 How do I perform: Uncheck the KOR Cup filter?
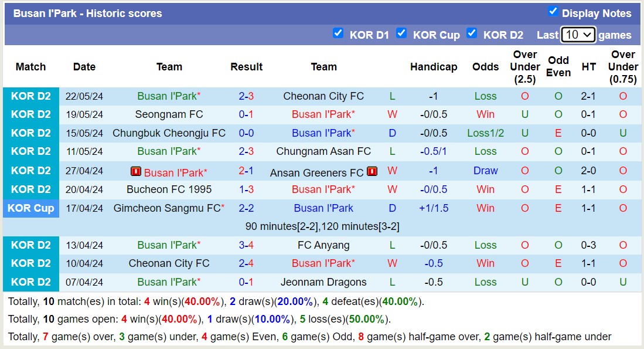point(402,33)
